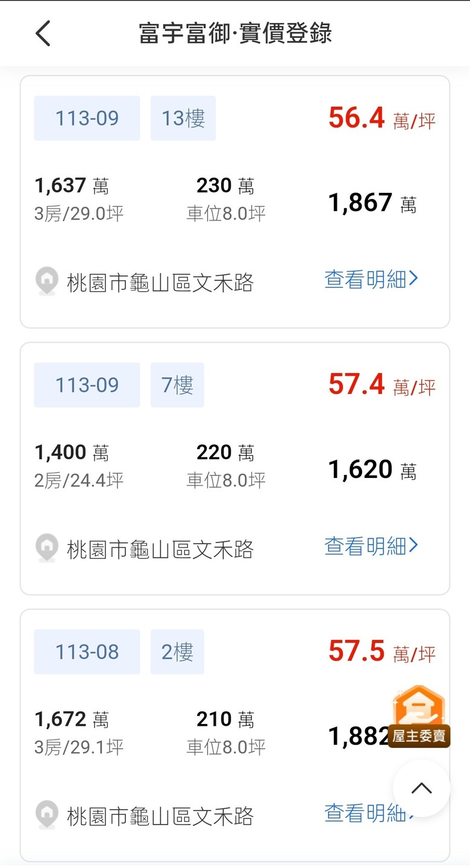Open 查看明細 for the 13樓 record
Screen dimensions: 470x868
coord(371,279)
